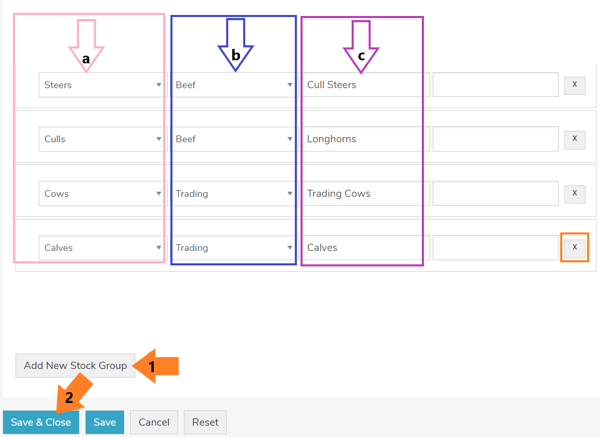The image size is (600, 437).
Task: Click the Trading Cows name field
Action: (x=365, y=193)
